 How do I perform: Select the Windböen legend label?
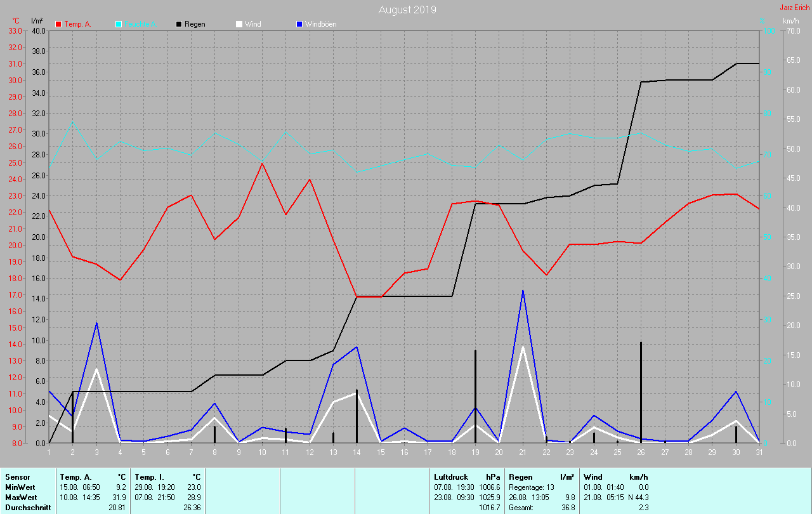coord(320,24)
